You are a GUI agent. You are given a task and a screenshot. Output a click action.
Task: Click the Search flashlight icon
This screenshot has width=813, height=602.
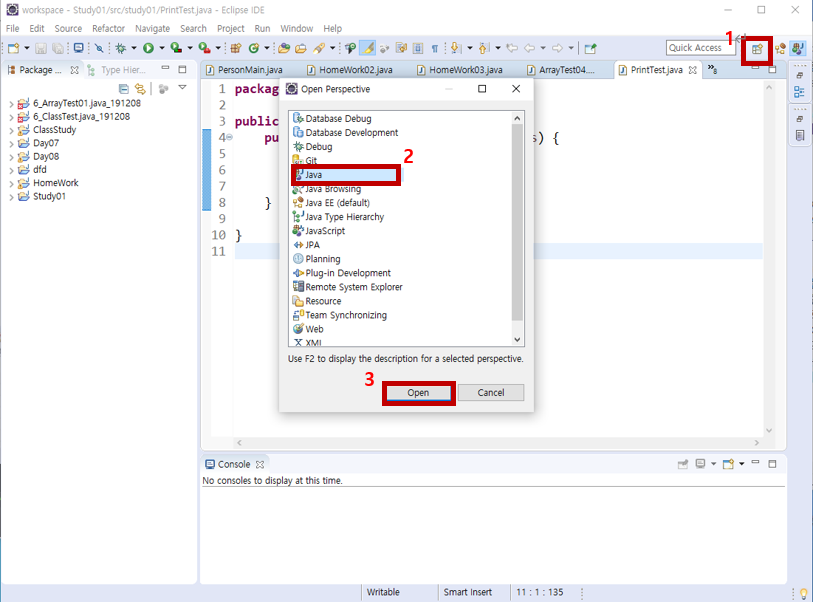318,48
